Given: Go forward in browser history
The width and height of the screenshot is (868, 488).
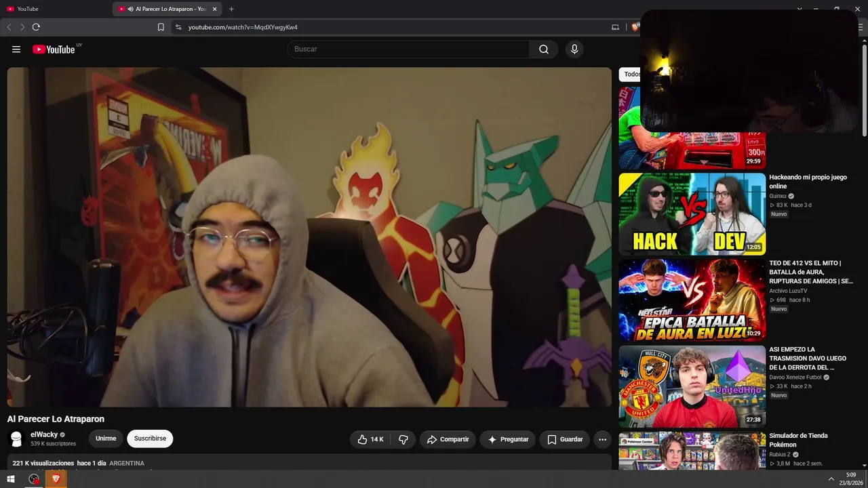Looking at the screenshot, I should 22,27.
